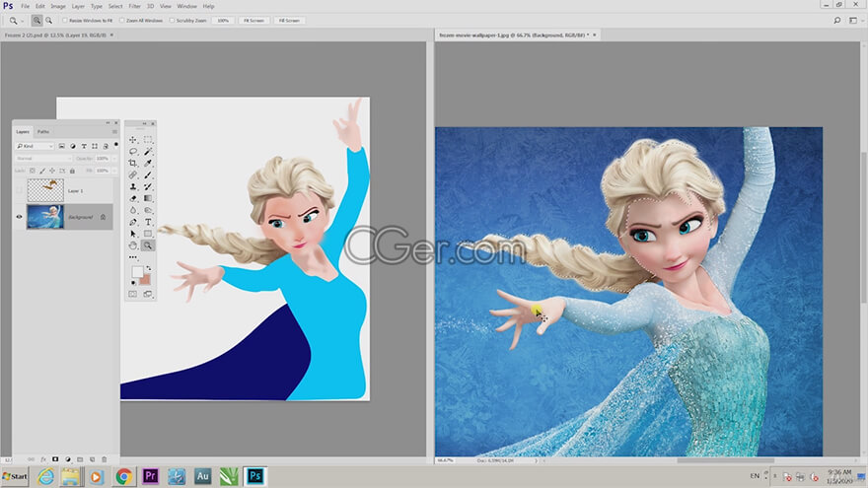
Task: Select the Hand tool
Action: click(133, 245)
